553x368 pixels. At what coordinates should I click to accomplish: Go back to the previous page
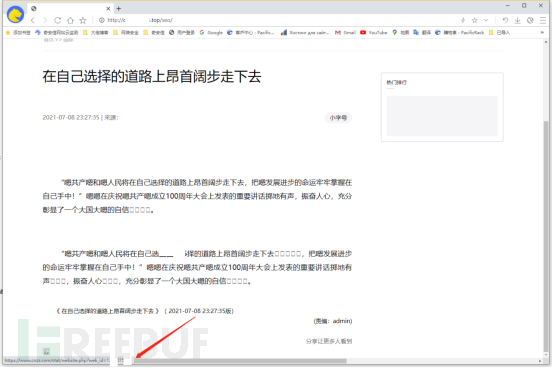[33, 20]
